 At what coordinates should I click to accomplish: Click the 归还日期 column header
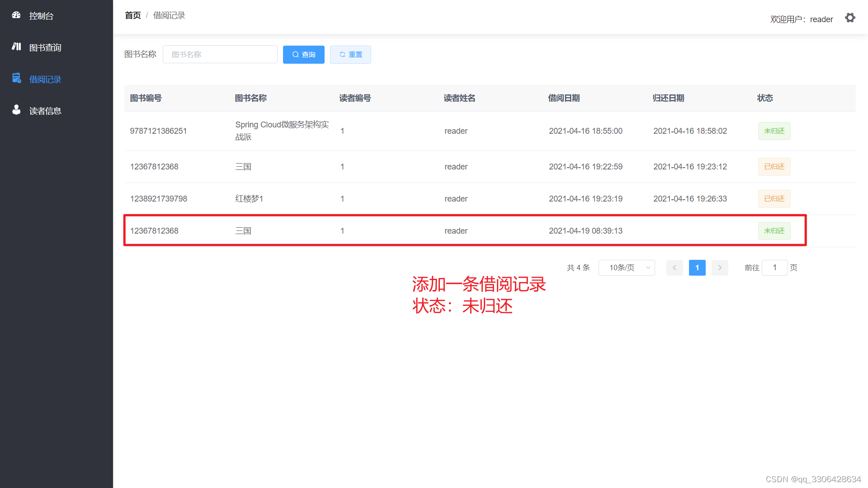669,98
